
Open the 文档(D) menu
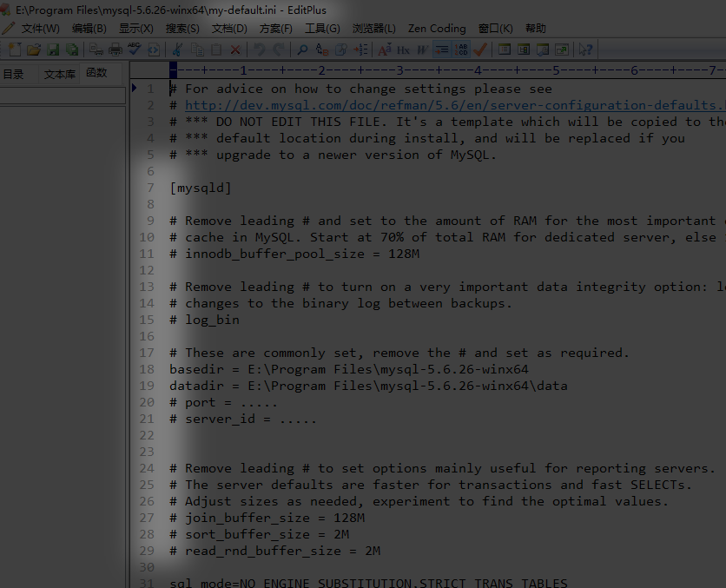[x=229, y=29]
